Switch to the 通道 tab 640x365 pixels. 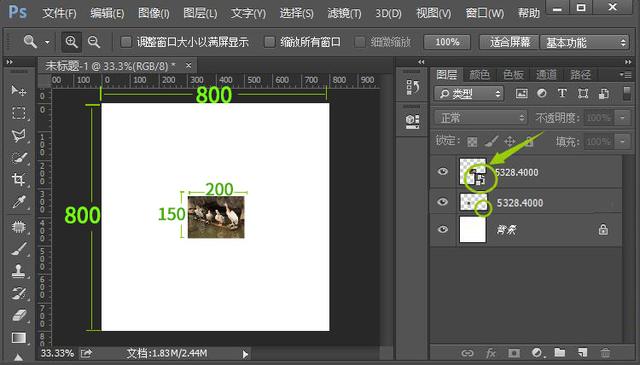click(546, 75)
